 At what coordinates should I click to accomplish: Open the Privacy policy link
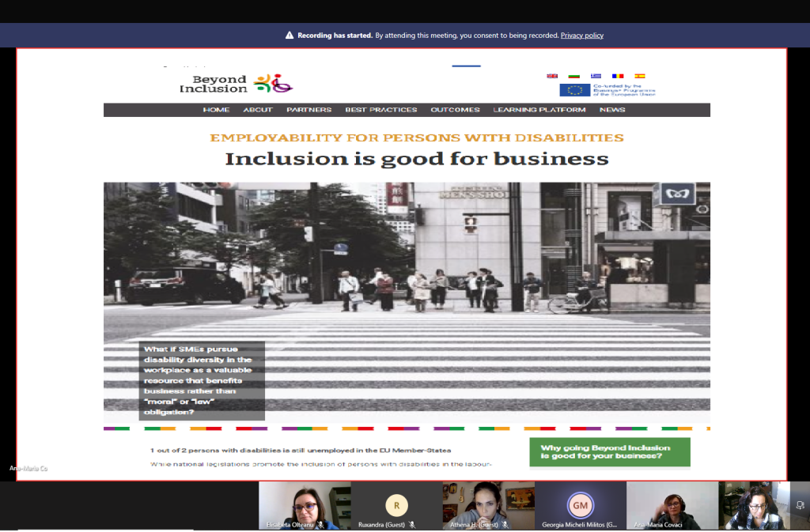point(581,36)
